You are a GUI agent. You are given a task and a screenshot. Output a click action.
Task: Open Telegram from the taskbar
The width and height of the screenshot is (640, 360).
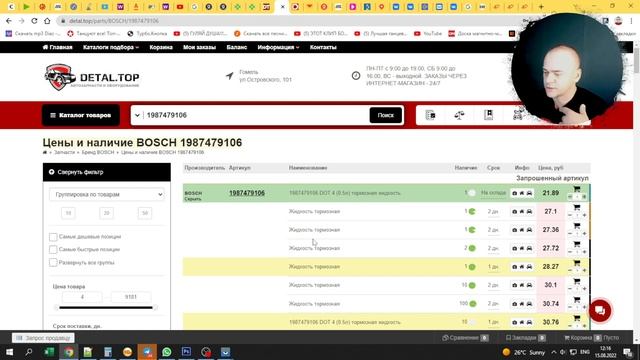coord(147,352)
